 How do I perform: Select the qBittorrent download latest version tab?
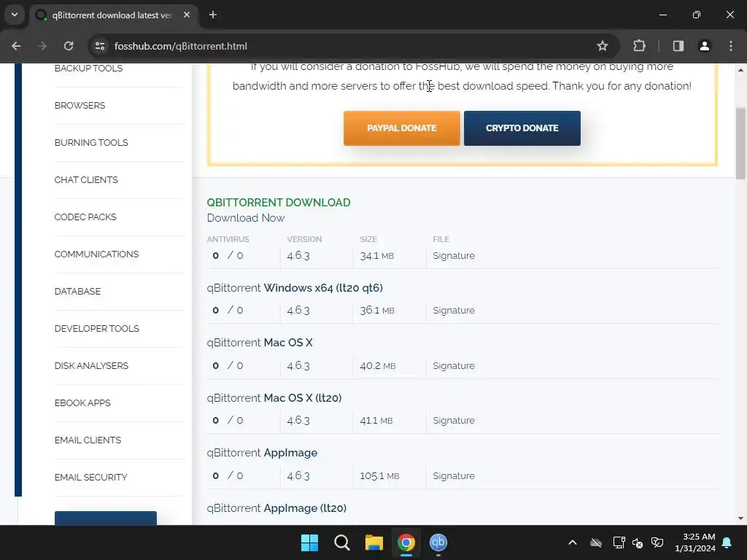(112, 15)
